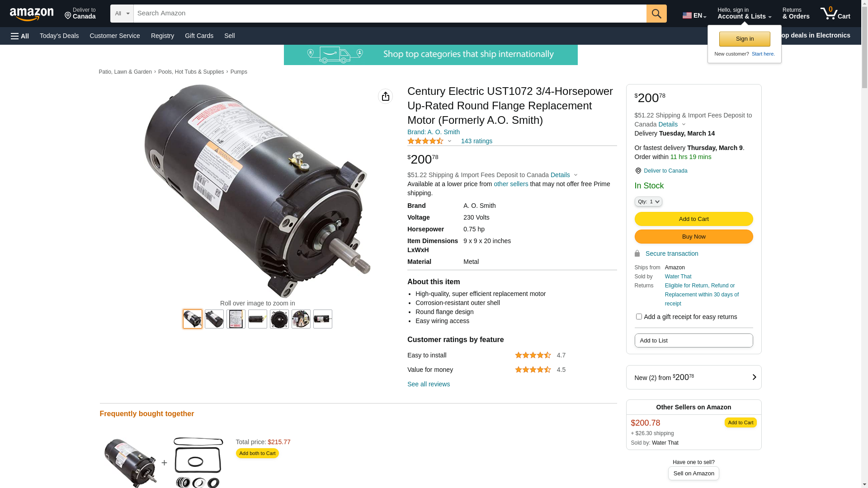The height and width of the screenshot is (488, 868).
Task: Click the share icon on product image
Action: point(385,96)
